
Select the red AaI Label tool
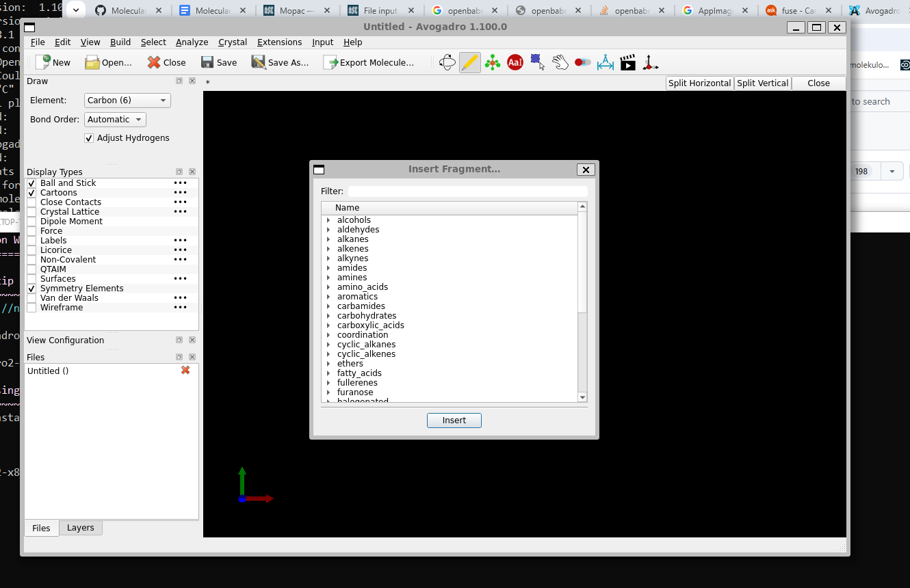[515, 62]
